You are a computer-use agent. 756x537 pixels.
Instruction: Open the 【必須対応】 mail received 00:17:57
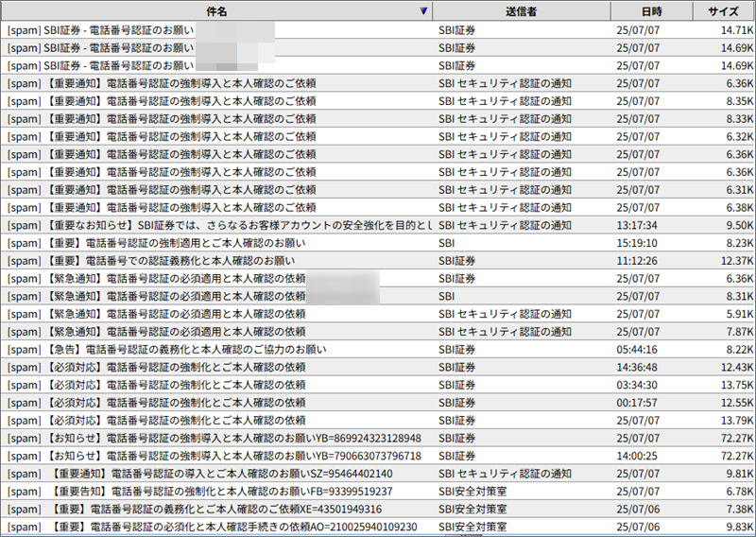(378, 403)
